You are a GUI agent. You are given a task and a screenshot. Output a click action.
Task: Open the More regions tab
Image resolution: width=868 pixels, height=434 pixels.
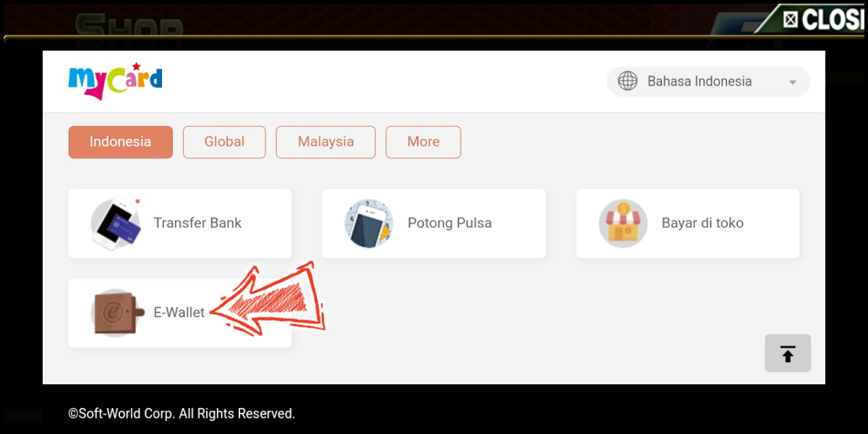point(423,142)
